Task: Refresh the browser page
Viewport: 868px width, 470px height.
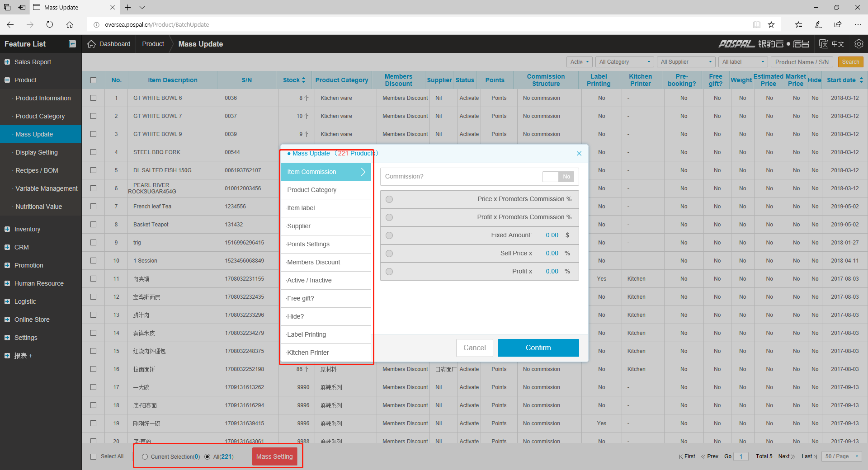Action: coord(50,24)
